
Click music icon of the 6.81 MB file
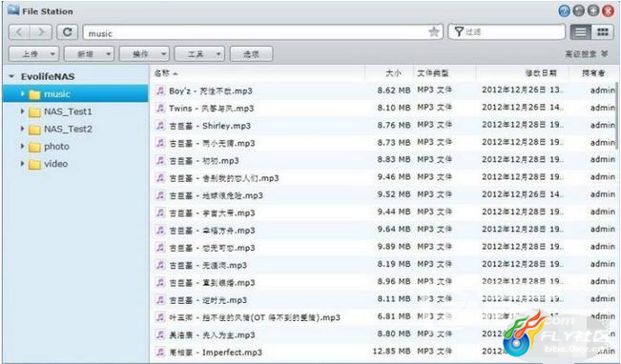(x=160, y=317)
